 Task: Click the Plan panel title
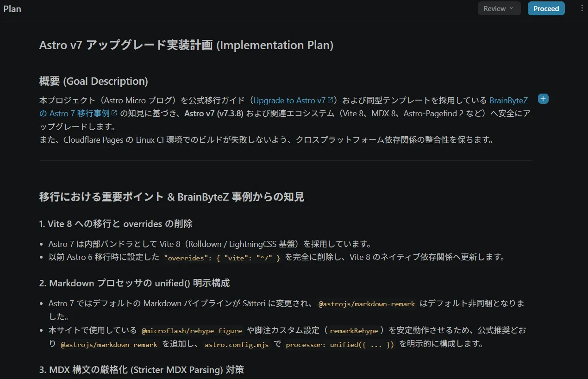point(12,9)
